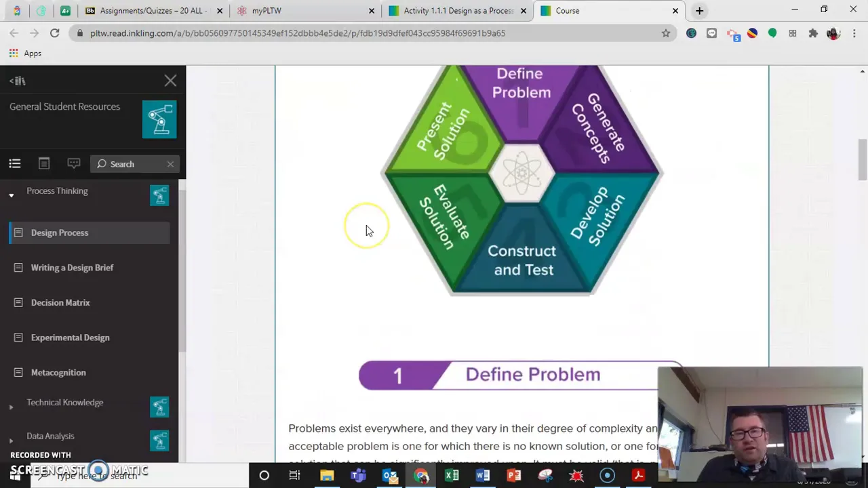Image resolution: width=868 pixels, height=488 pixels.
Task: Open File Explorer from taskbar
Action: [x=327, y=476]
